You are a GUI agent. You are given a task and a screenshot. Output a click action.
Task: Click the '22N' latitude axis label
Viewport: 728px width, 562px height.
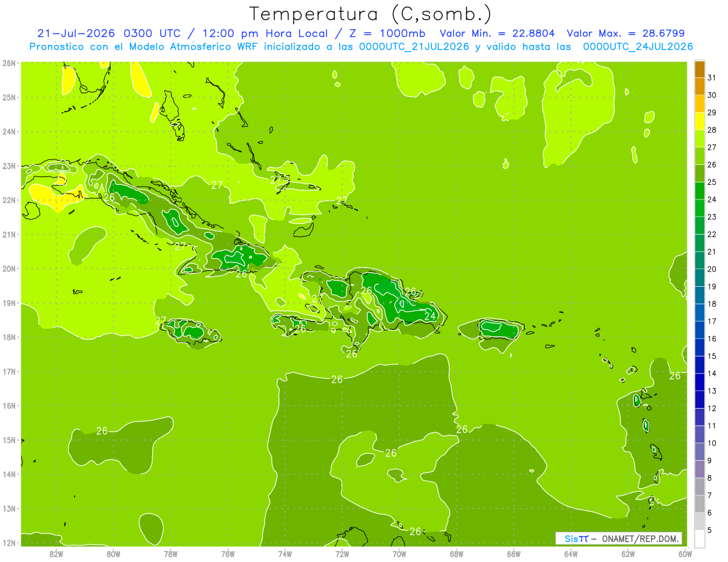(8, 200)
